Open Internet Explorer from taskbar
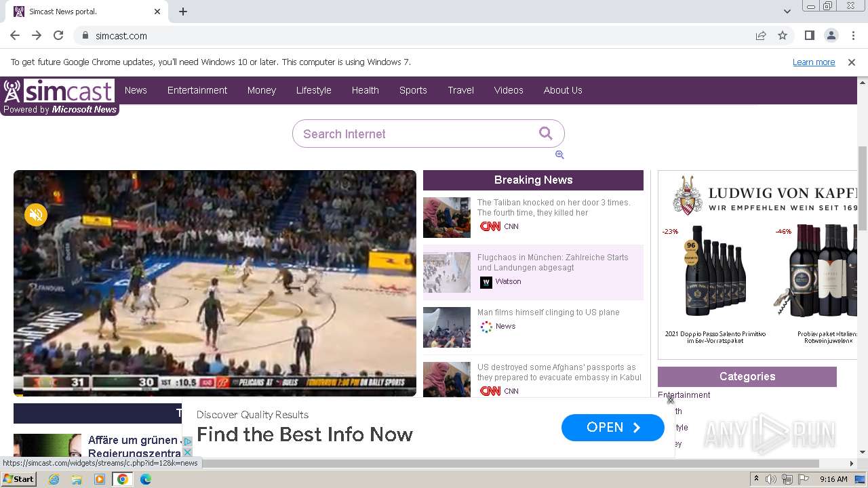This screenshot has height=488, width=868. 54,479
